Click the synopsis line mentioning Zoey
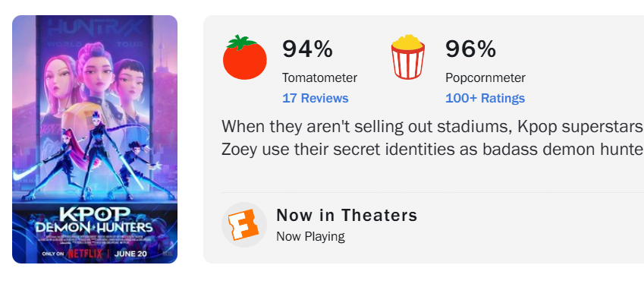The width and height of the screenshot is (644, 284). pyautogui.click(x=432, y=150)
